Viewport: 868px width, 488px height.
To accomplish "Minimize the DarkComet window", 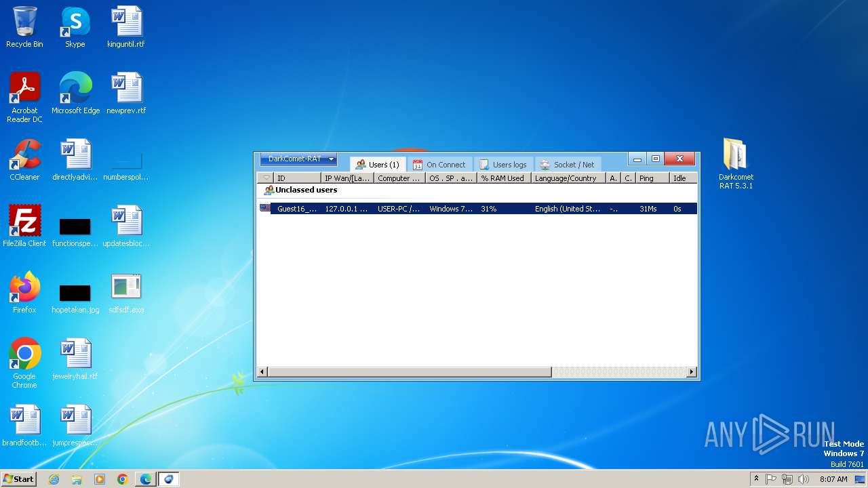I will (x=637, y=159).
